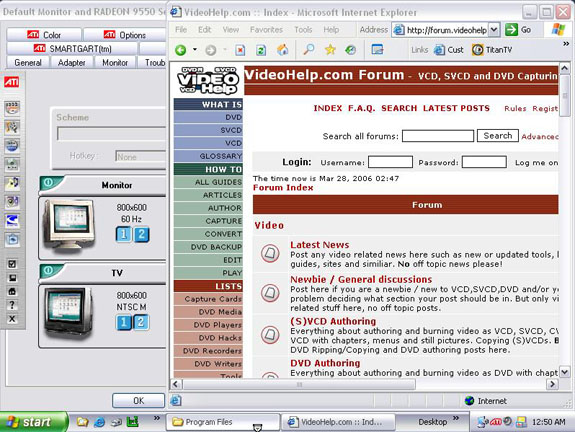The width and height of the screenshot is (575, 432).
Task: Click the checkbox icon in ATI sidebar
Action: click(x=12, y=264)
